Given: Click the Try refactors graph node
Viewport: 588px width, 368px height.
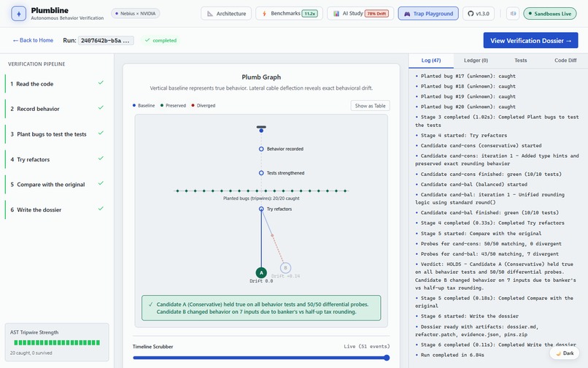Looking at the screenshot, I should click(x=261, y=209).
